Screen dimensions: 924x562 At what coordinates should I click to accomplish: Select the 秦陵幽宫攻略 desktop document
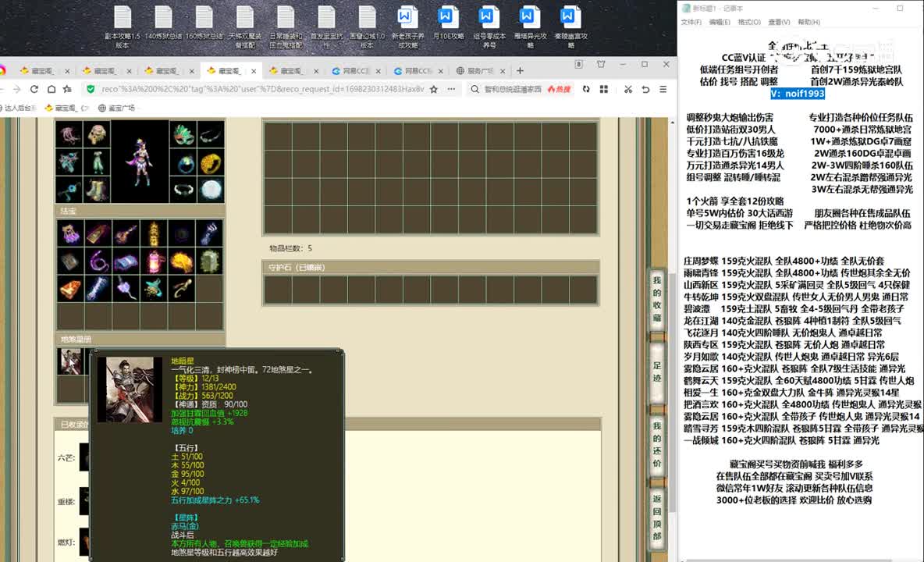pos(570,27)
